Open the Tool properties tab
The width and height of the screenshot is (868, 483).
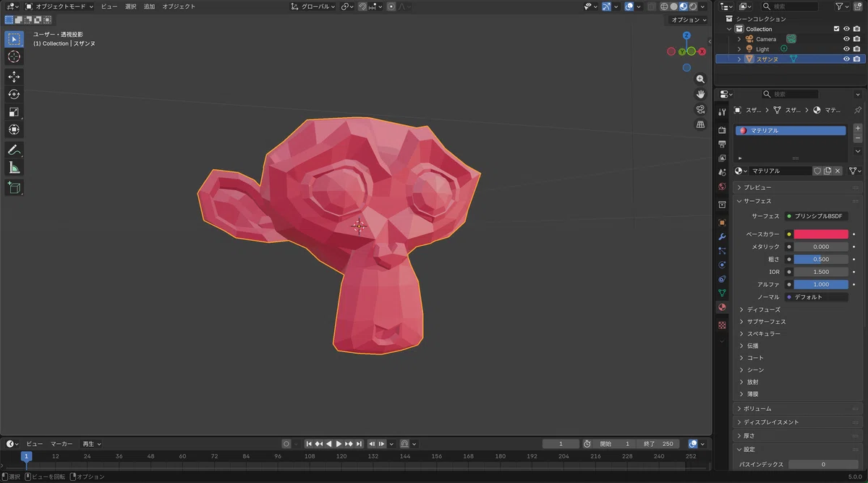(722, 112)
